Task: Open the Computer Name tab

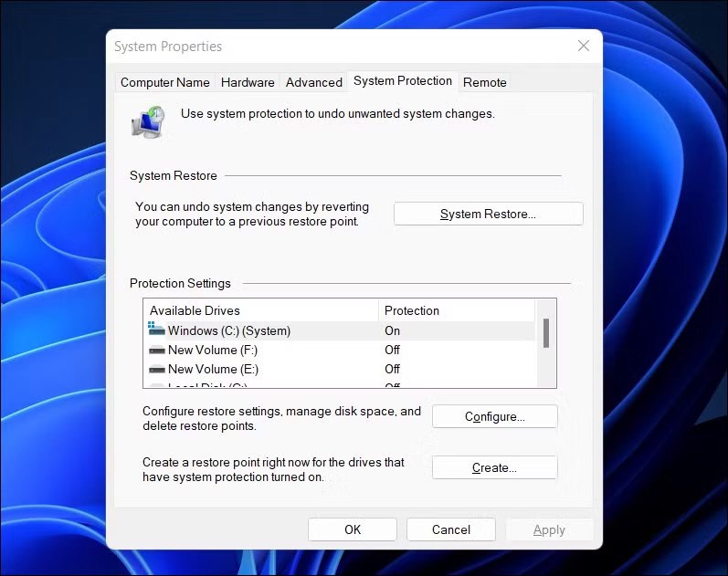Action: (164, 83)
